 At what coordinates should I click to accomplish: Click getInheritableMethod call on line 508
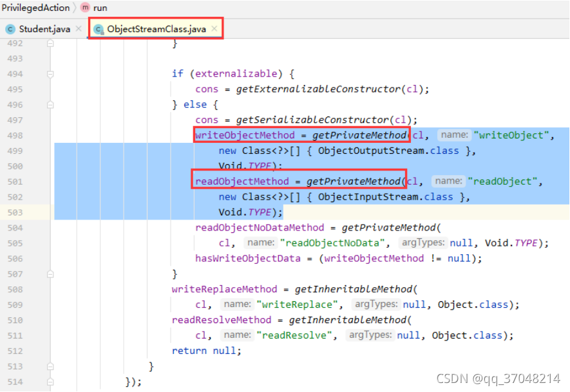click(x=354, y=289)
